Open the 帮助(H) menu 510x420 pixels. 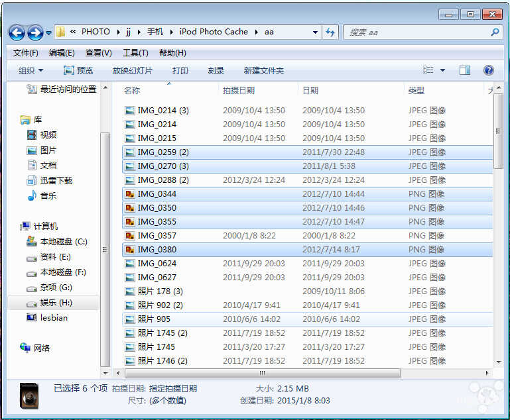pyautogui.click(x=172, y=52)
